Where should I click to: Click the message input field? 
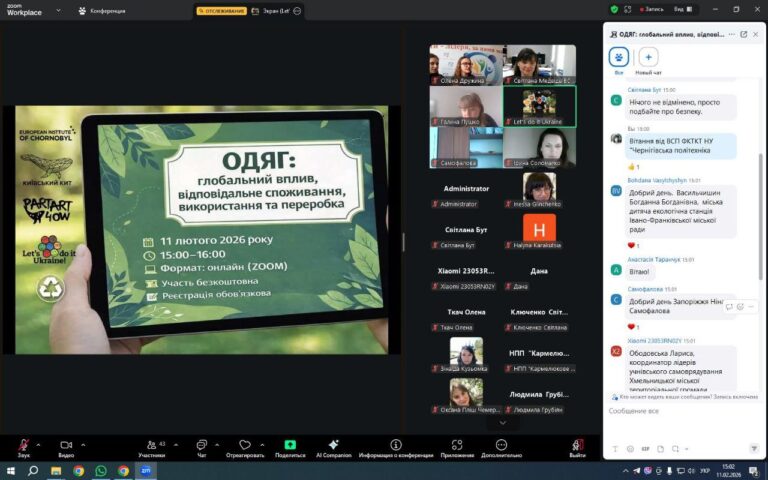point(680,411)
